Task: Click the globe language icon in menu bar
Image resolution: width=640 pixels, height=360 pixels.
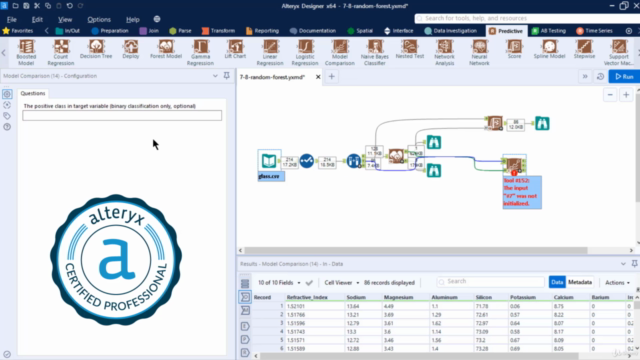Action: coord(157,19)
